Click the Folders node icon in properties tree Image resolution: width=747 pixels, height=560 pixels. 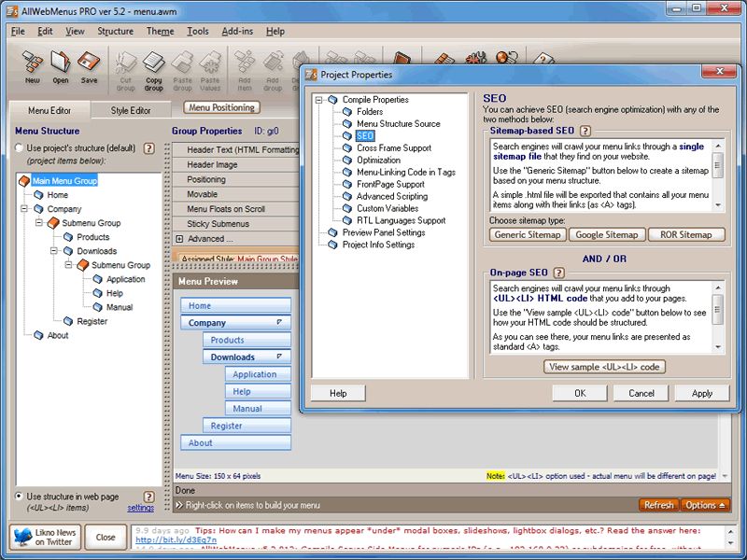pyautogui.click(x=347, y=111)
